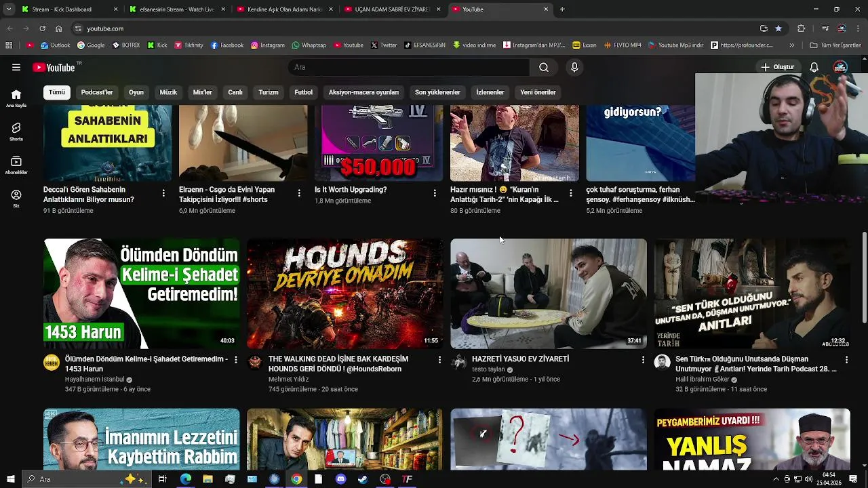Screen dimensions: 868x488
Task: Open Discord from the taskbar
Action: pyautogui.click(x=341, y=479)
